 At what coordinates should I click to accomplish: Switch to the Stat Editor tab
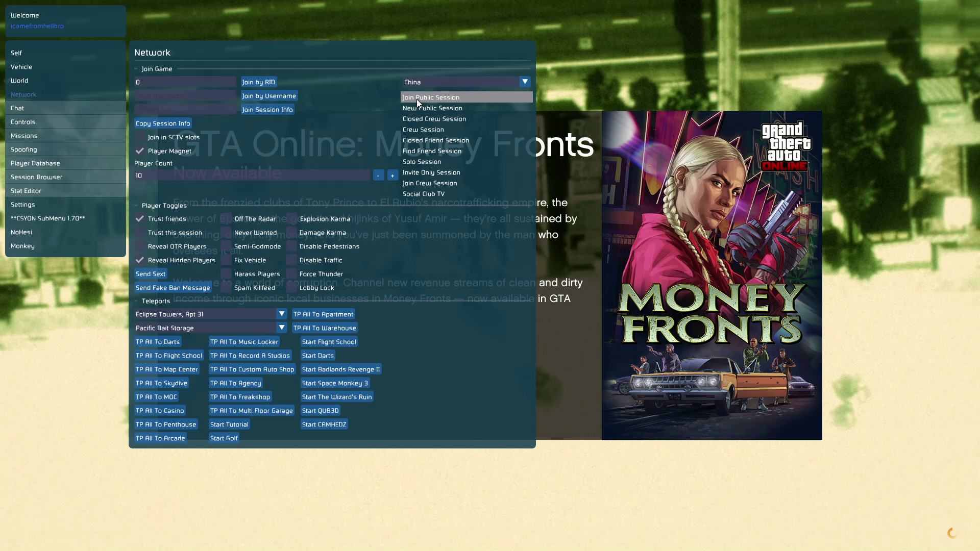pyautogui.click(x=26, y=191)
